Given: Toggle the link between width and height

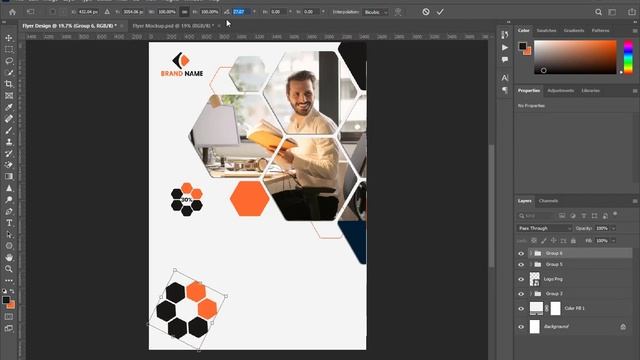Looking at the screenshot, I should click(x=184, y=12).
